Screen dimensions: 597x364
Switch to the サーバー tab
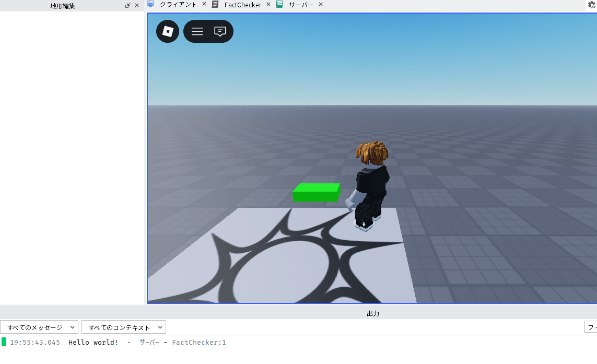click(301, 5)
